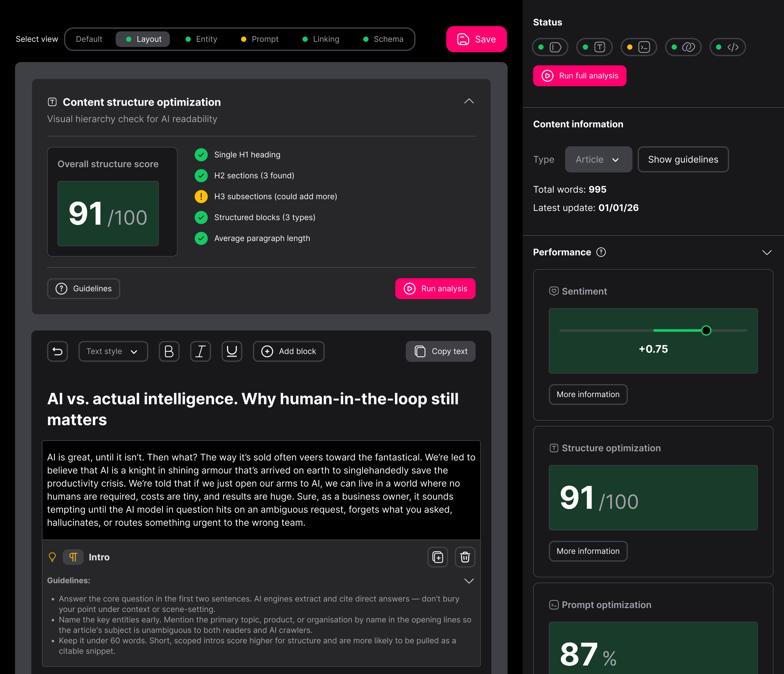Viewport: 784px width, 674px height.
Task: Click the label-tag status pill
Action: pyautogui.click(x=550, y=47)
